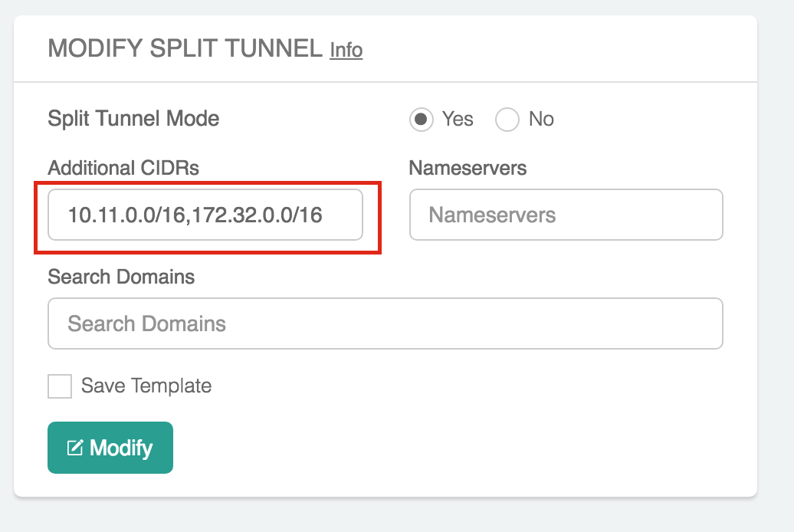Click the "Nameservers" field label

(468, 168)
